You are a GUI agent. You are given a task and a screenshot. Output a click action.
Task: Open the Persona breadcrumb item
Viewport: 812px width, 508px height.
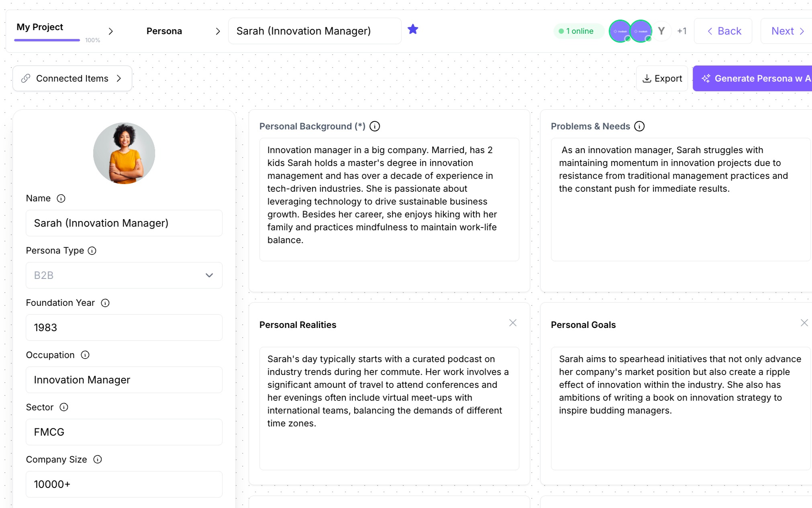(164, 31)
